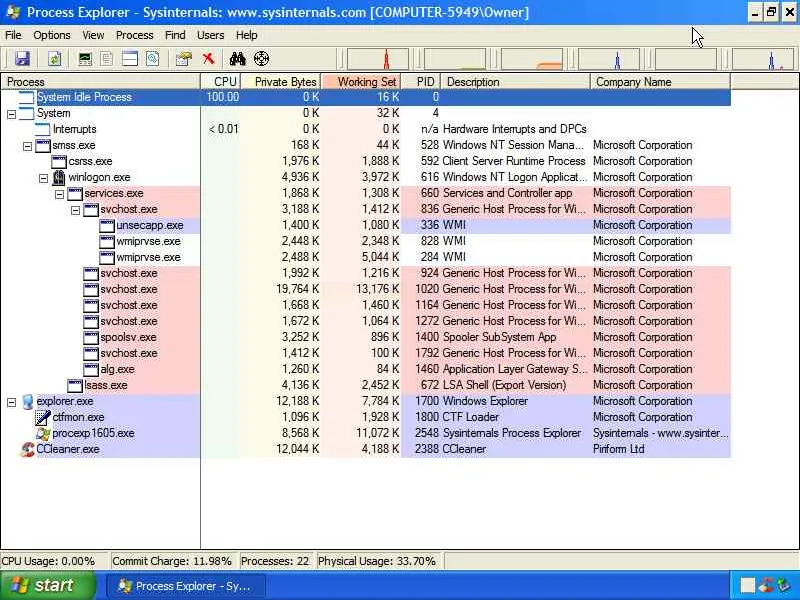This screenshot has height=600, width=800.
Task: Open the Users menu
Action: (x=211, y=35)
